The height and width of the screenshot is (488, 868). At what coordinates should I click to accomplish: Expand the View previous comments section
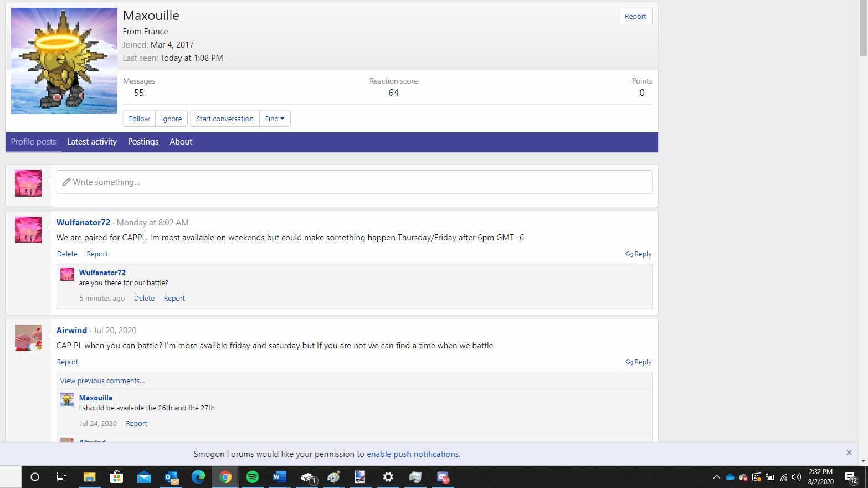pyautogui.click(x=102, y=381)
